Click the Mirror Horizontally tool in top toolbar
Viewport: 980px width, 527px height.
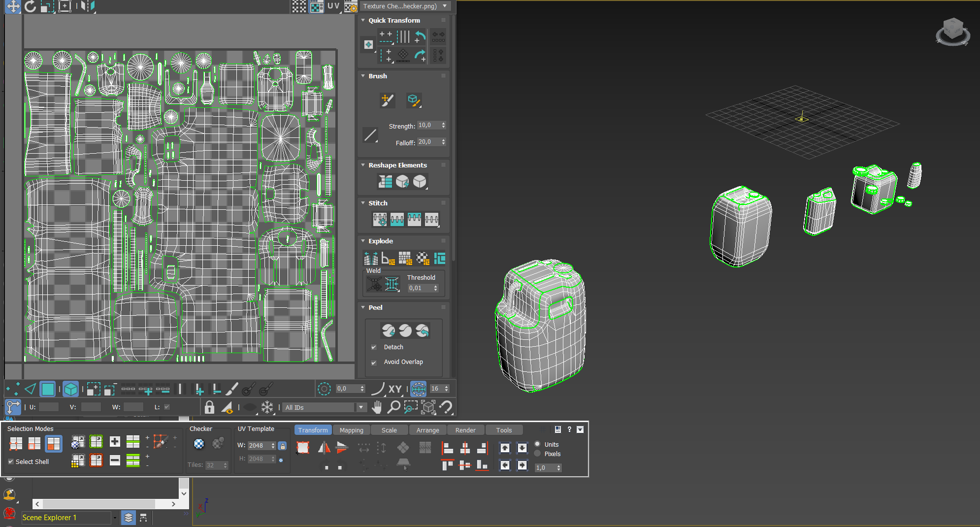point(88,6)
